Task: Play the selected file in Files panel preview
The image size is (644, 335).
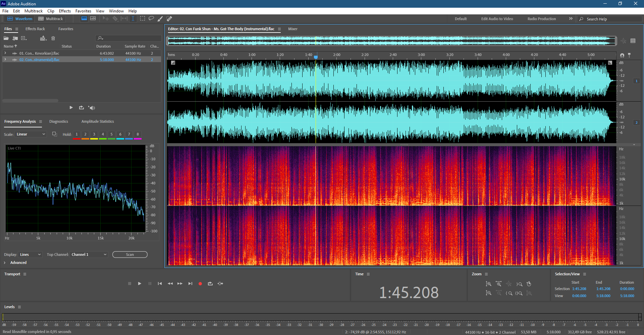Action: pyautogui.click(x=71, y=108)
